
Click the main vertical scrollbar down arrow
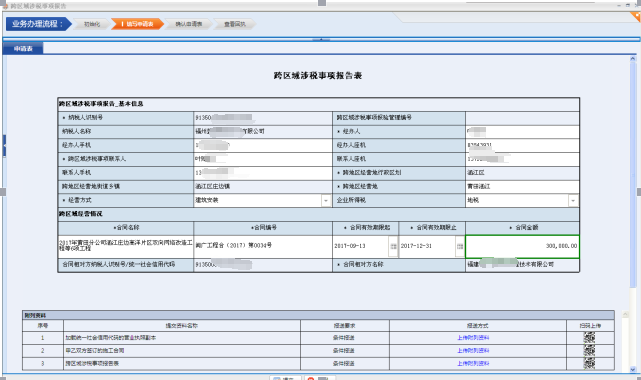pos(633,369)
